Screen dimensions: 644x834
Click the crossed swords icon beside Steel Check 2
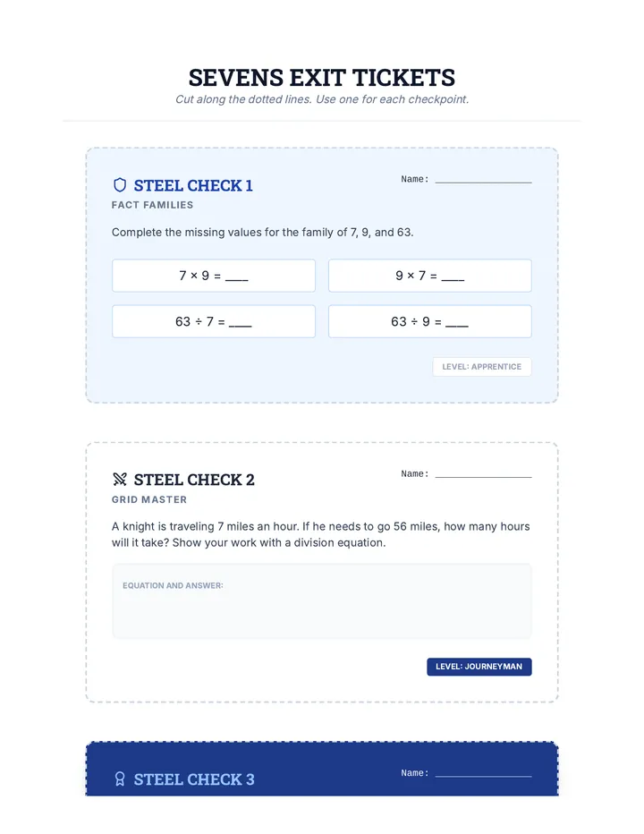tap(120, 480)
